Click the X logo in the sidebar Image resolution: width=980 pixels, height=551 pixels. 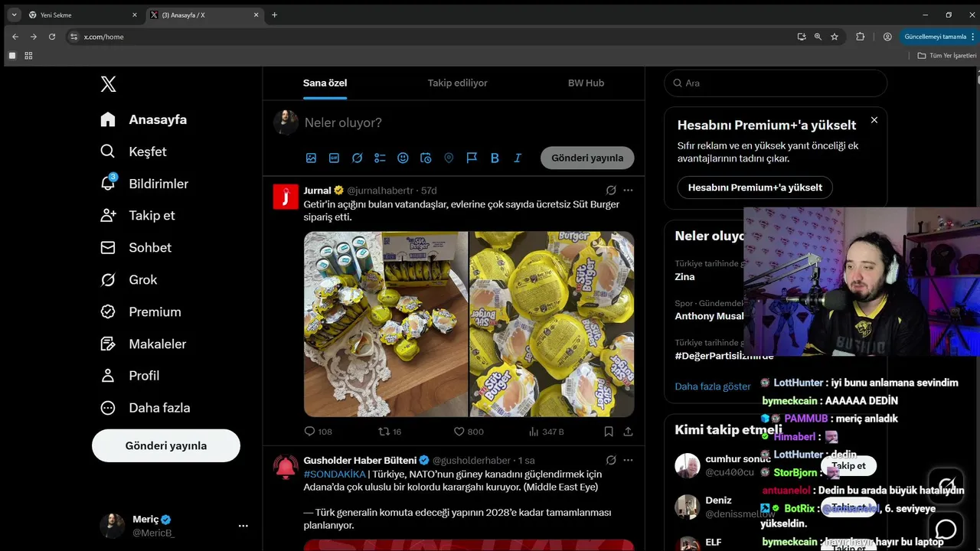click(109, 84)
